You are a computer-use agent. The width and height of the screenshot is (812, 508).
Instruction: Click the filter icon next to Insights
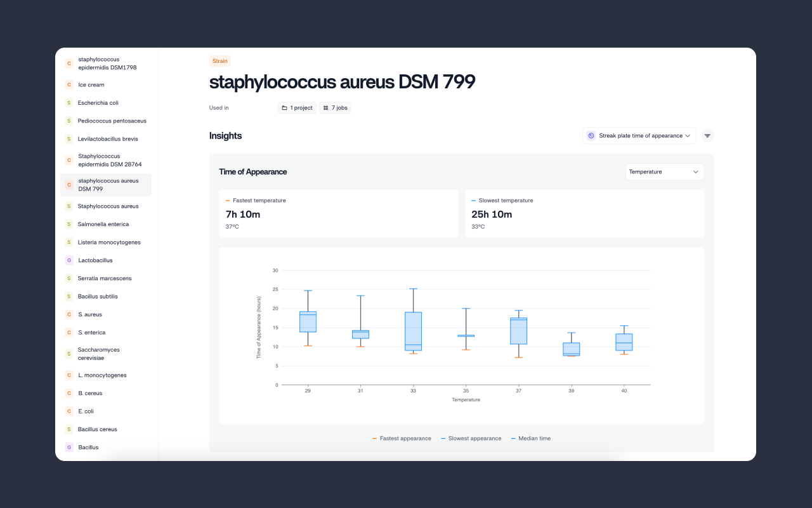coord(707,136)
